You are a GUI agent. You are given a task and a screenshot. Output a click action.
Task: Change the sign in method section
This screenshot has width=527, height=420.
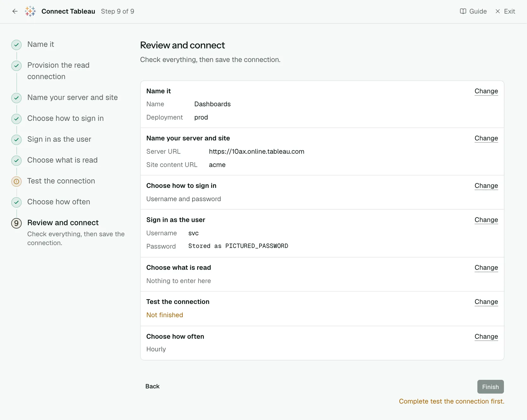pos(486,186)
